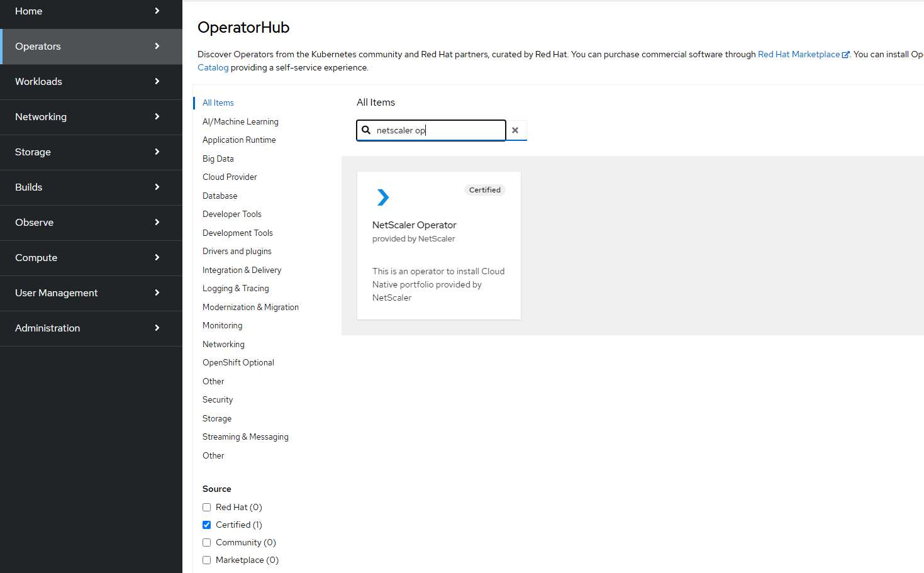Click the NetScaler blue chevron logo
Screen dimensions: 924x573
tap(383, 197)
